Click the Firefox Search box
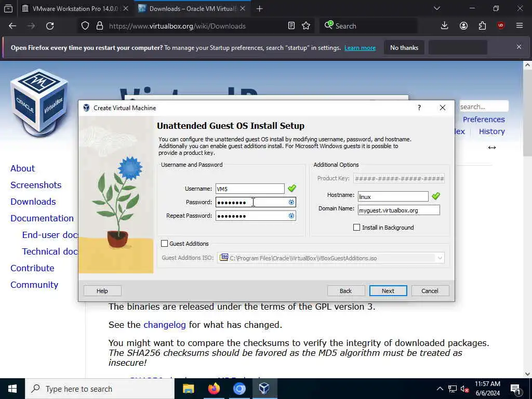532x399 pixels. (x=368, y=26)
